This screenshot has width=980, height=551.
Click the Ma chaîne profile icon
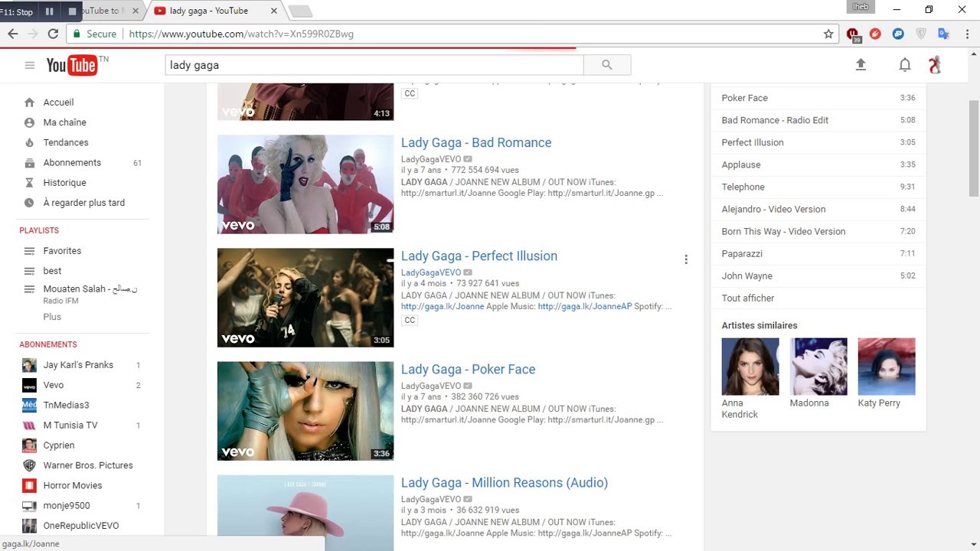click(29, 122)
